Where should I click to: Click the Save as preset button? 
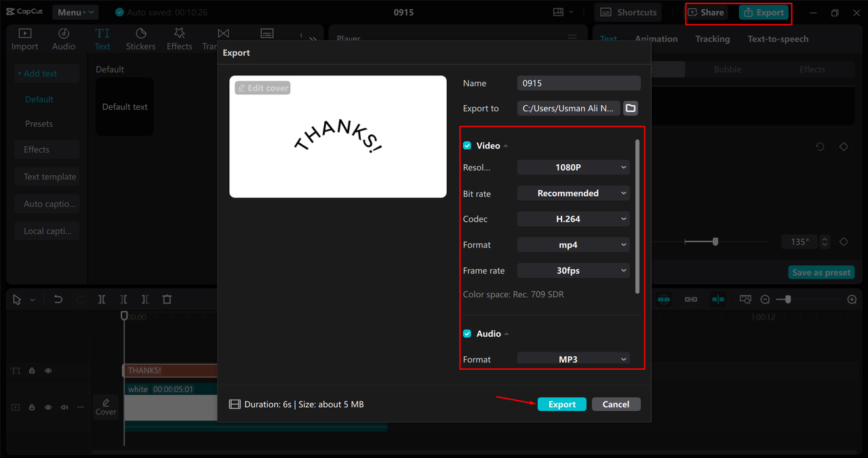821,272
